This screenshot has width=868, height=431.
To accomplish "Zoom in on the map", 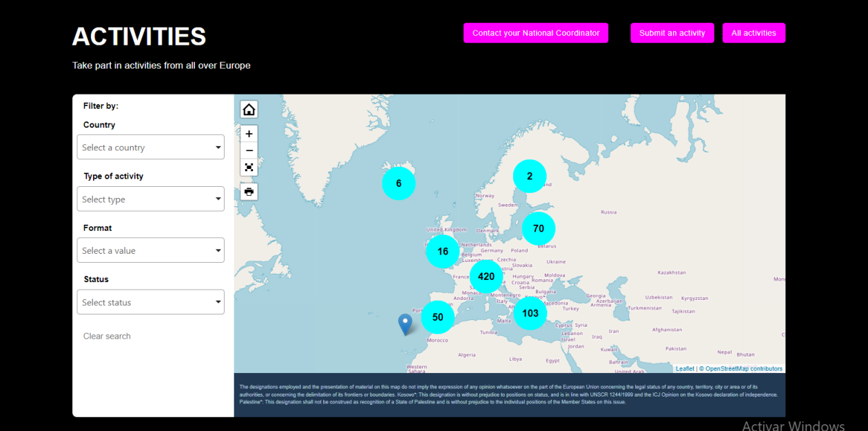I will [x=249, y=134].
